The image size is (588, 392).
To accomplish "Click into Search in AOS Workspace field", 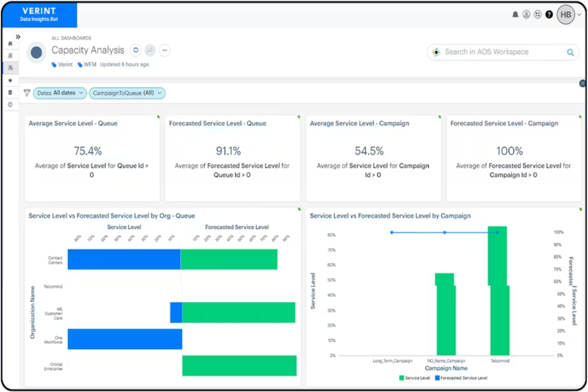I will click(503, 52).
